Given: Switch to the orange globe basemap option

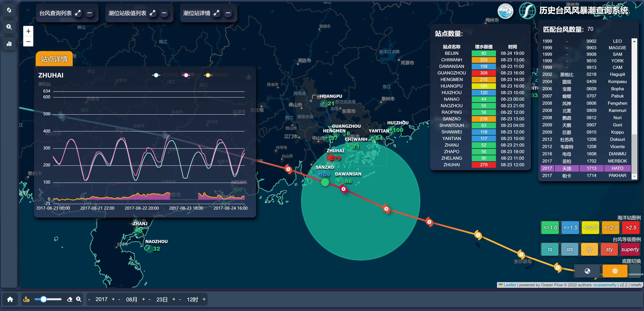Looking at the screenshot, I should point(615,271).
